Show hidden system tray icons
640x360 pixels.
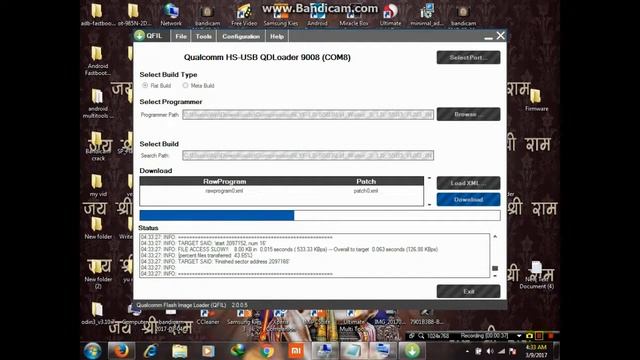click(467, 351)
